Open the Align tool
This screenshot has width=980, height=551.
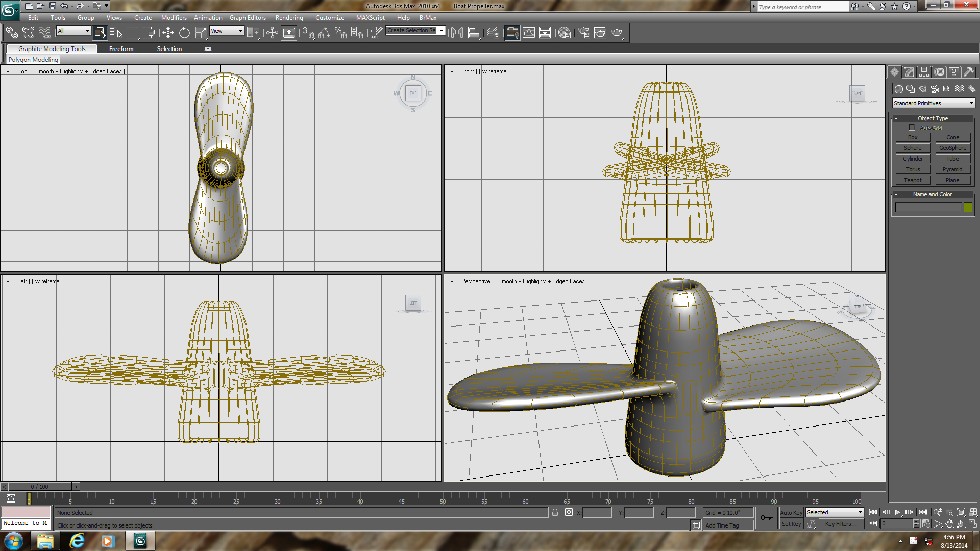click(474, 32)
